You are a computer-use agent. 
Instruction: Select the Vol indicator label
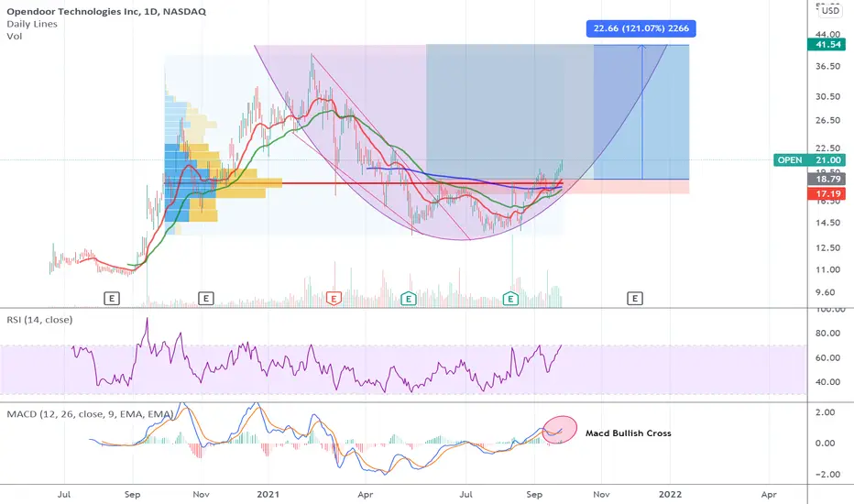[x=14, y=36]
